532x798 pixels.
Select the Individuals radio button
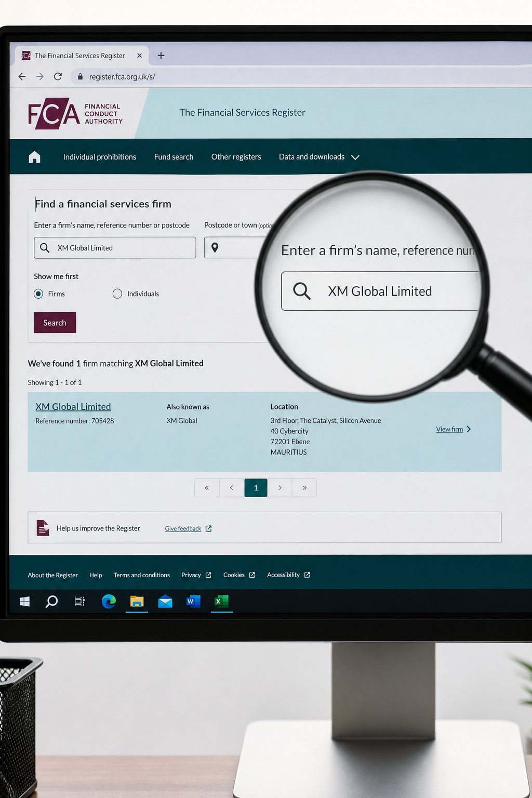[117, 294]
